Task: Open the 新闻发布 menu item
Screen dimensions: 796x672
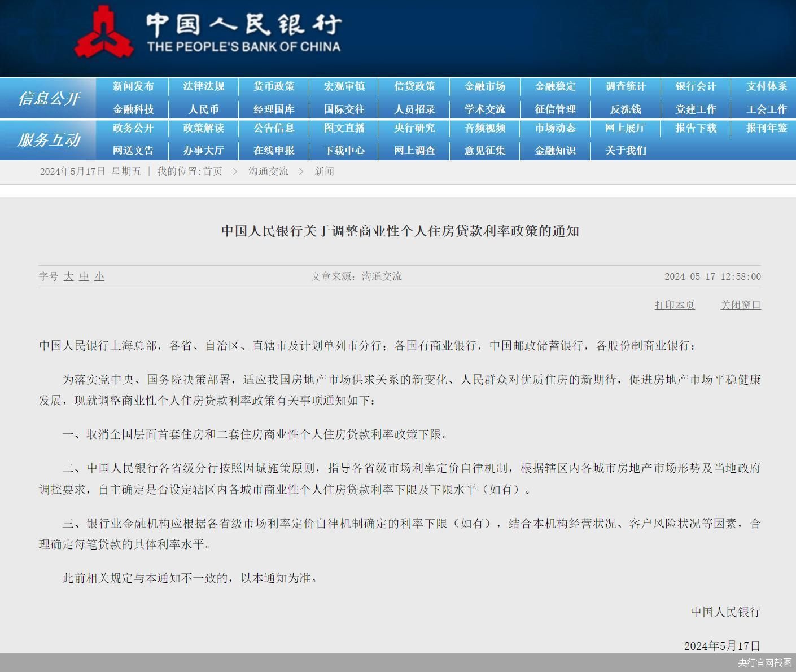Action: tap(133, 86)
